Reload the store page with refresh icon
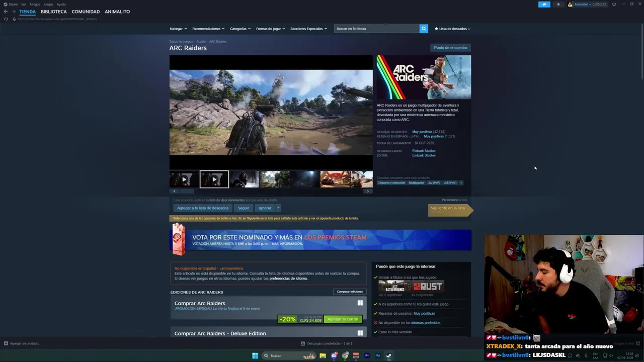Viewport: 644px width, 362px height. 6,19
